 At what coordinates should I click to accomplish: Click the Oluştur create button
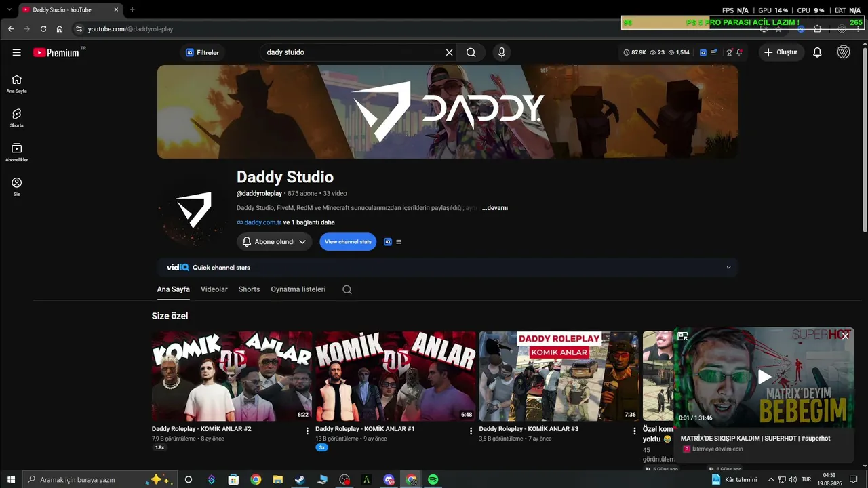tap(781, 52)
